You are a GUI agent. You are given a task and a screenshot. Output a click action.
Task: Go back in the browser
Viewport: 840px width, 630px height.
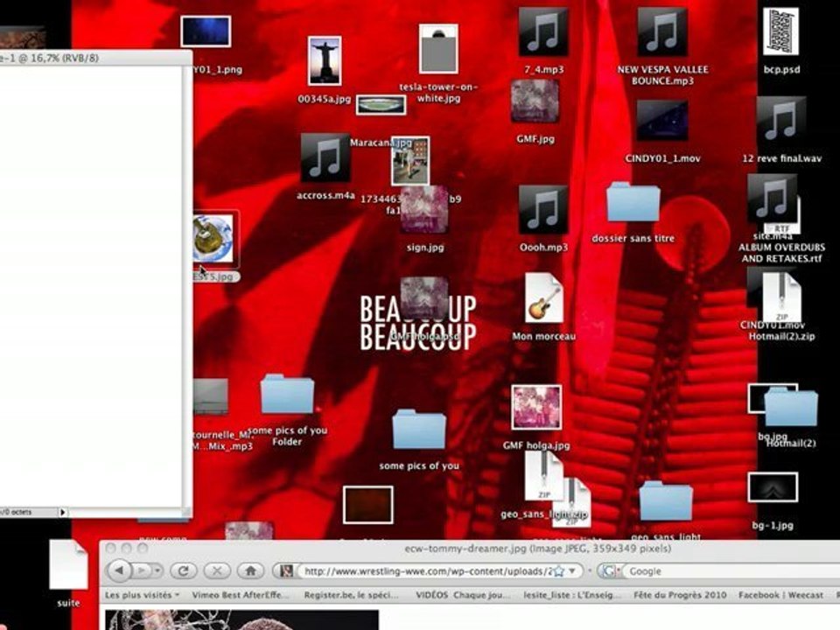[x=119, y=571]
